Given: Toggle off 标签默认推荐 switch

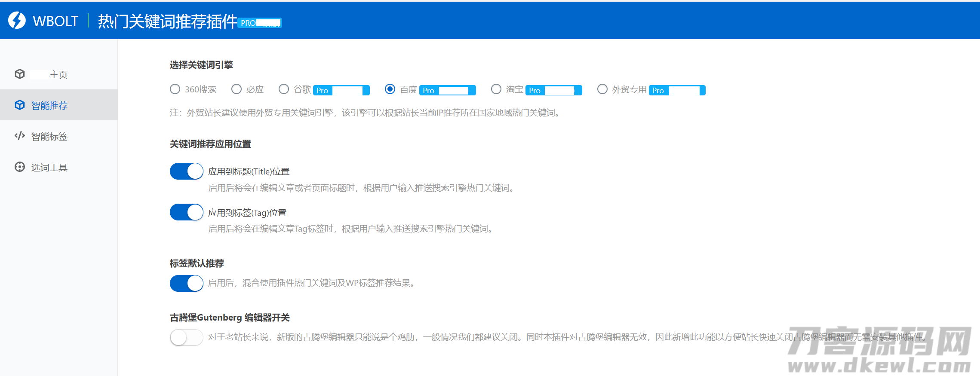Looking at the screenshot, I should (187, 283).
